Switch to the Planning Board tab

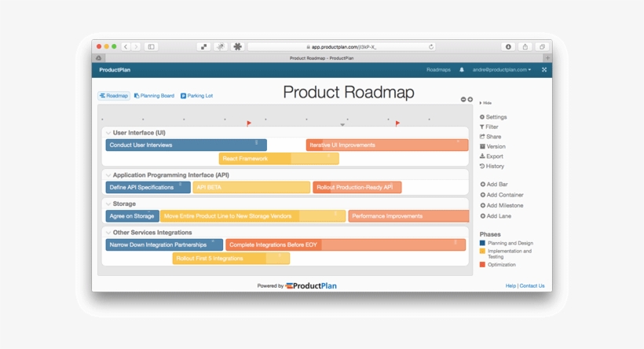click(x=155, y=96)
